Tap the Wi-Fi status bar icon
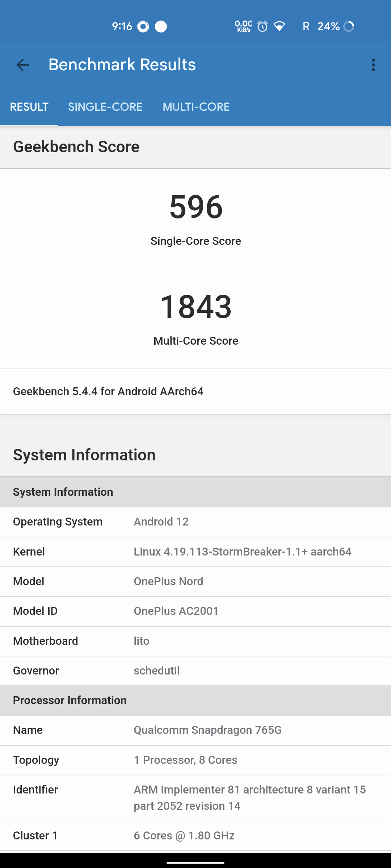Image resolution: width=391 pixels, height=868 pixels. (x=279, y=26)
